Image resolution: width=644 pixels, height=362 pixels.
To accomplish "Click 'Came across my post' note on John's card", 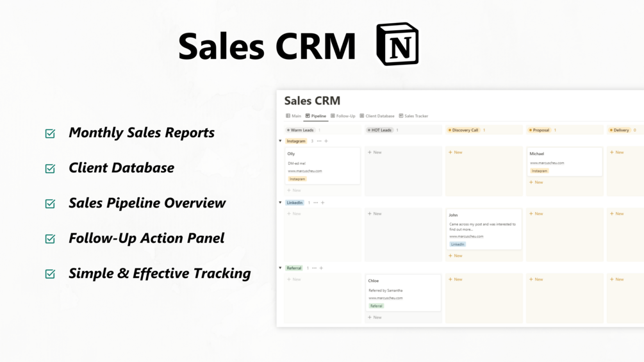I will [482, 227].
